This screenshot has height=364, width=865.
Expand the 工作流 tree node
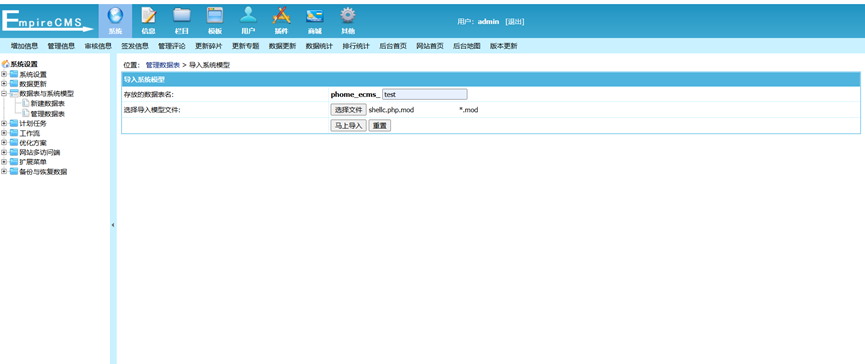(x=4, y=133)
